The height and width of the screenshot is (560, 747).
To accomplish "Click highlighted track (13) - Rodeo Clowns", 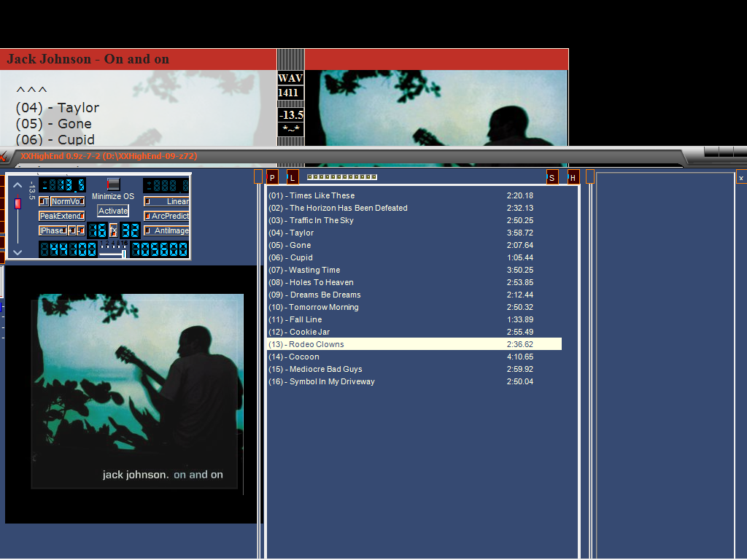I will (414, 344).
